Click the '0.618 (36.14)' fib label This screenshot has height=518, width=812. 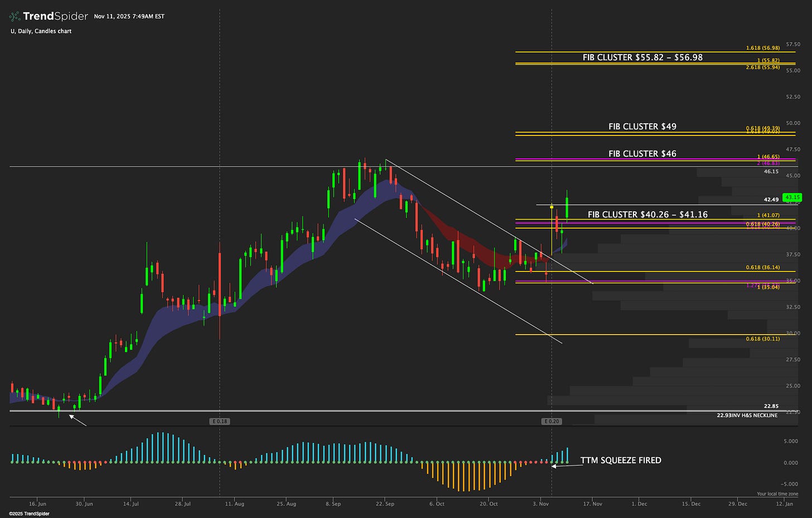coord(763,268)
